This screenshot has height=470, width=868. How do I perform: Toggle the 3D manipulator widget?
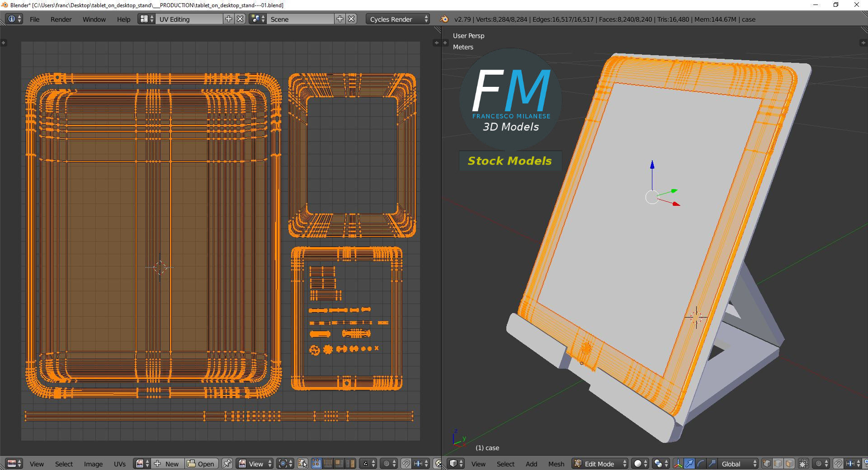coord(678,464)
